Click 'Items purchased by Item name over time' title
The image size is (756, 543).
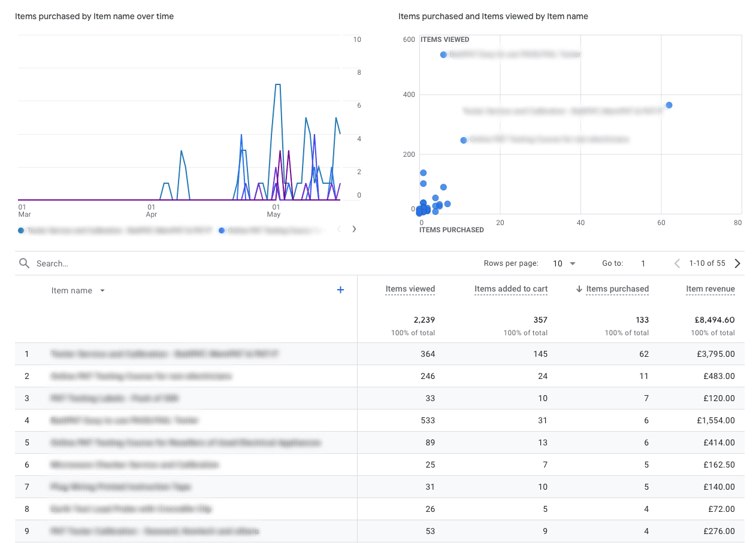click(95, 16)
